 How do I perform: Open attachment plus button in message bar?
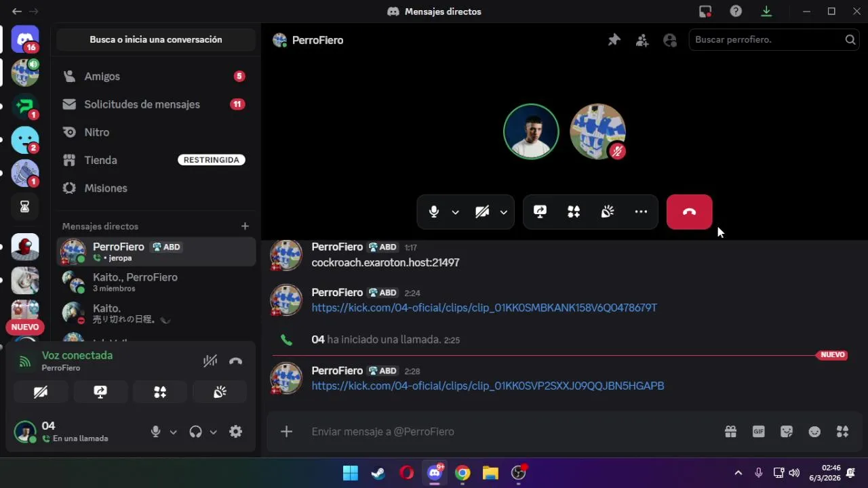tap(286, 432)
